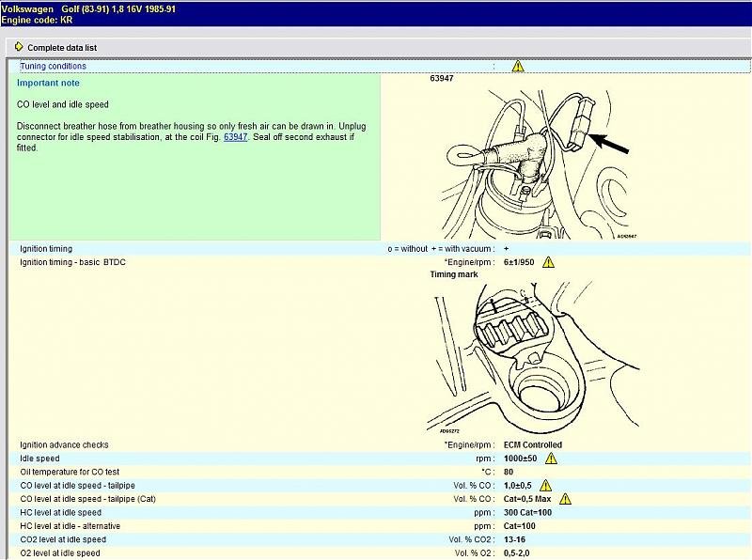Image resolution: width=752 pixels, height=560 pixels.
Task: Click the Complete data list button
Action: pyautogui.click(x=61, y=47)
